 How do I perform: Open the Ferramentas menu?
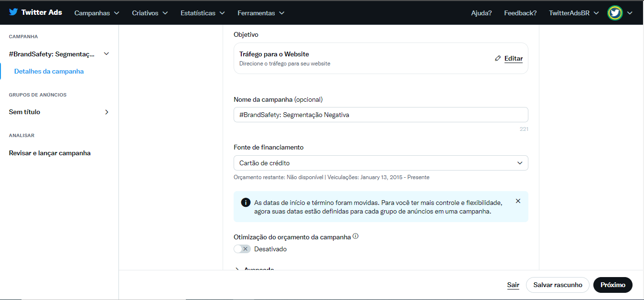(x=261, y=13)
